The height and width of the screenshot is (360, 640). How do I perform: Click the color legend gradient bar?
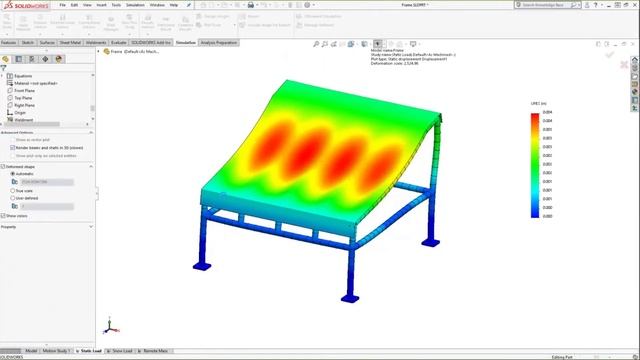tap(535, 165)
